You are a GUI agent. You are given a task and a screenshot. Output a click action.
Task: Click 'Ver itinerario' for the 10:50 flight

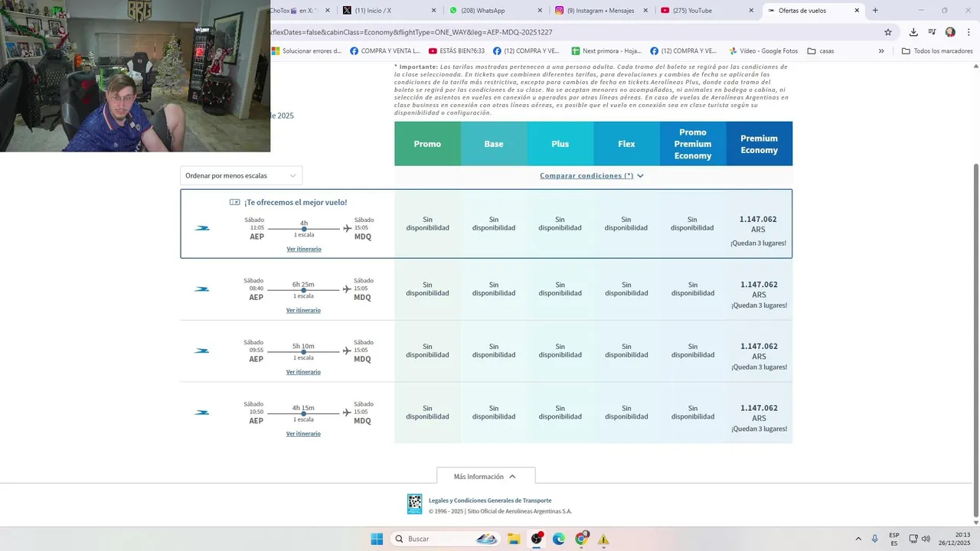pyautogui.click(x=303, y=434)
